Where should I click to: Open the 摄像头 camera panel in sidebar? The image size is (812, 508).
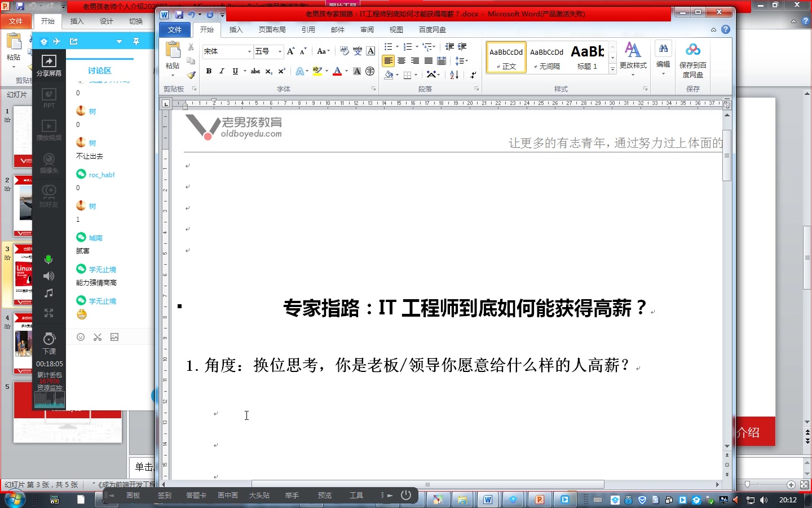[48, 162]
